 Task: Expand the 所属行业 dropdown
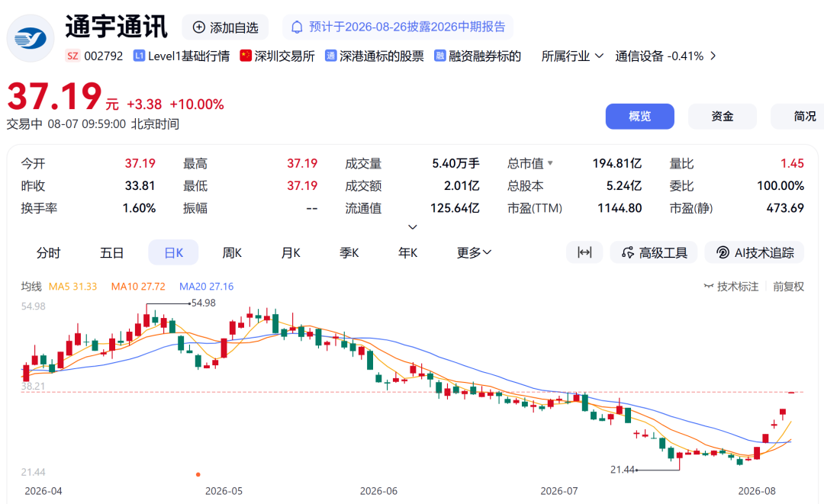[572, 56]
